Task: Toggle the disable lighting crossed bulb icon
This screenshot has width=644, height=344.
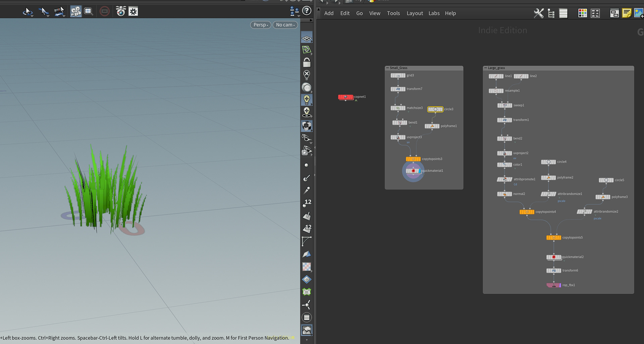Action: (307, 74)
